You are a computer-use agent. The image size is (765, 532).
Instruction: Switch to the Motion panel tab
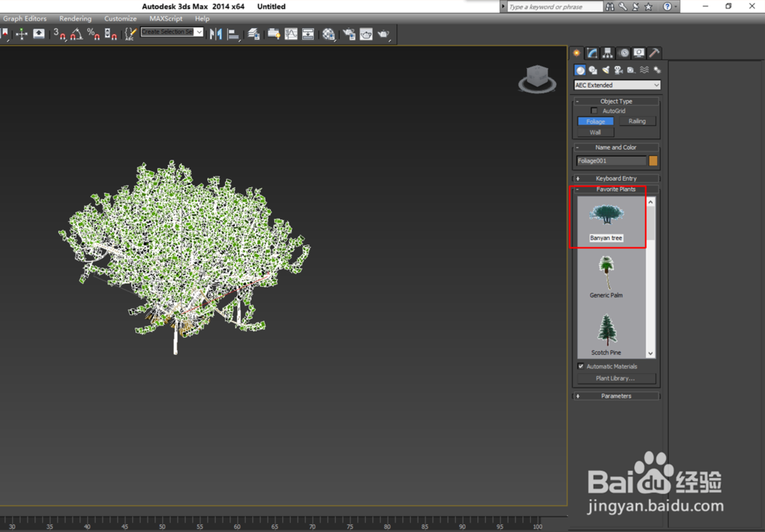[623, 53]
